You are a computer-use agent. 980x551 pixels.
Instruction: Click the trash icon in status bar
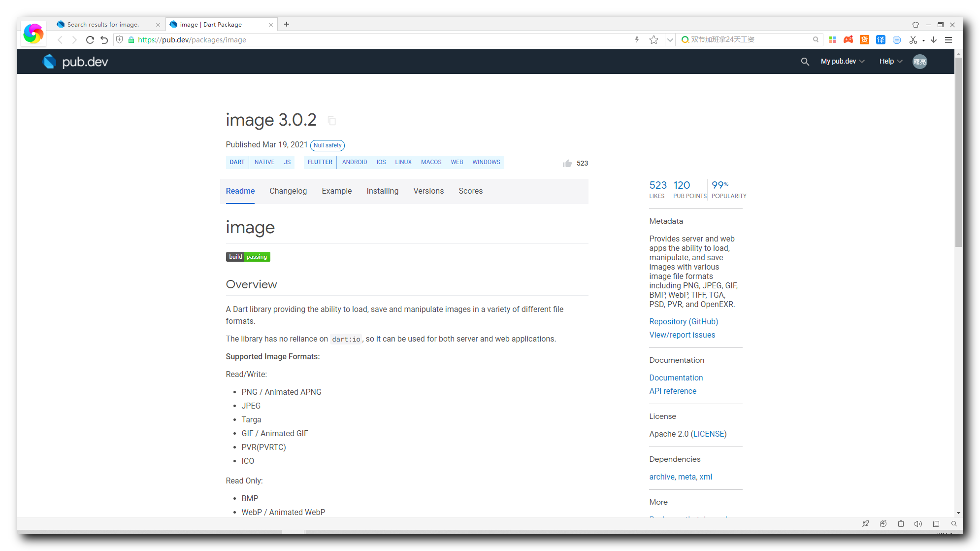[x=901, y=524]
